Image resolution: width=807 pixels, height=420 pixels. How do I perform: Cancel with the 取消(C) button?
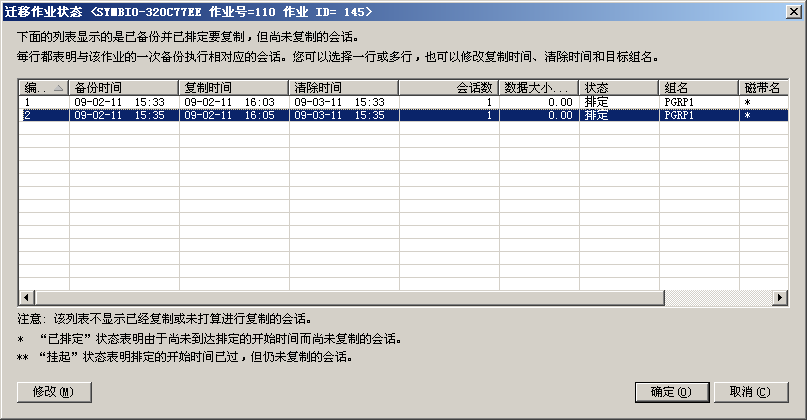(x=751, y=392)
